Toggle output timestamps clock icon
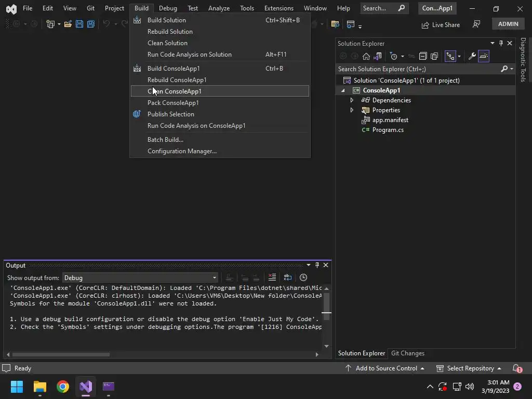 point(303,277)
